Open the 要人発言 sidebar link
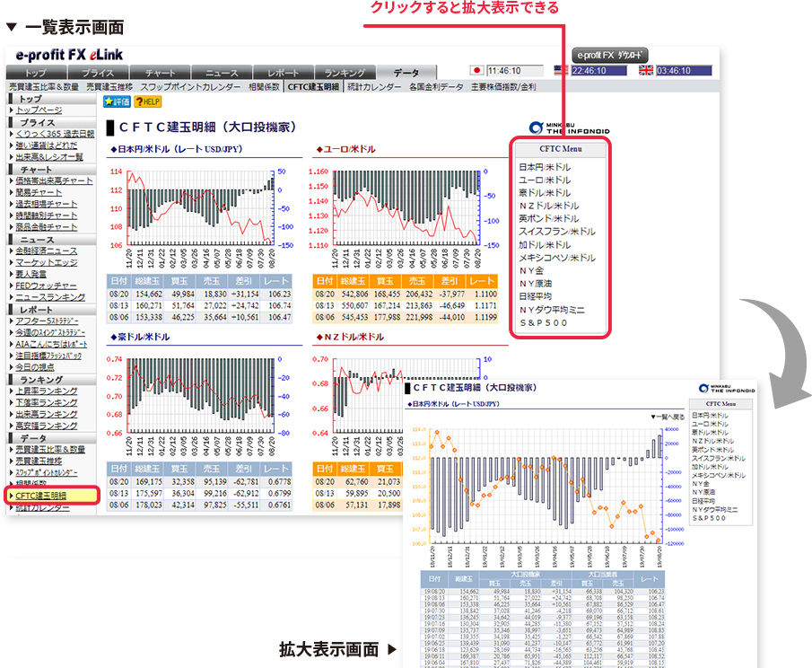812x668 pixels. pyautogui.click(x=31, y=274)
